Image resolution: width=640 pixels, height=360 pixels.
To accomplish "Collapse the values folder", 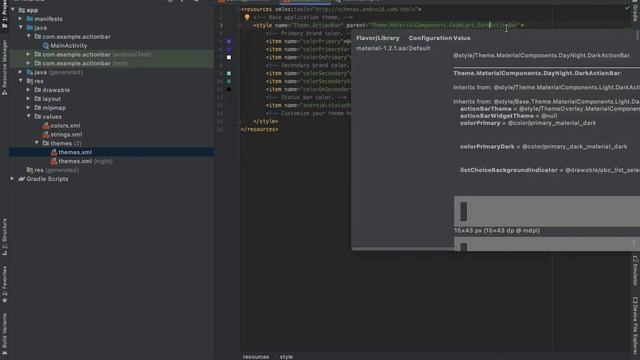I will pyautogui.click(x=29, y=117).
